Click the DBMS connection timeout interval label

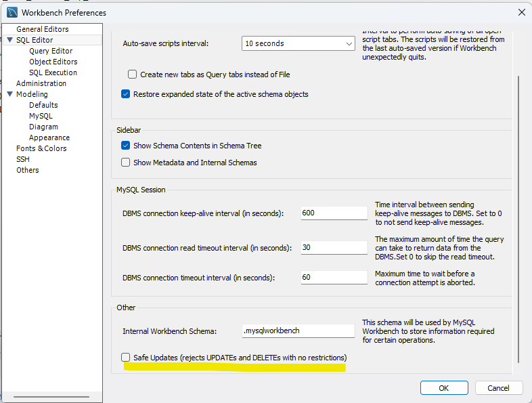[x=198, y=278]
